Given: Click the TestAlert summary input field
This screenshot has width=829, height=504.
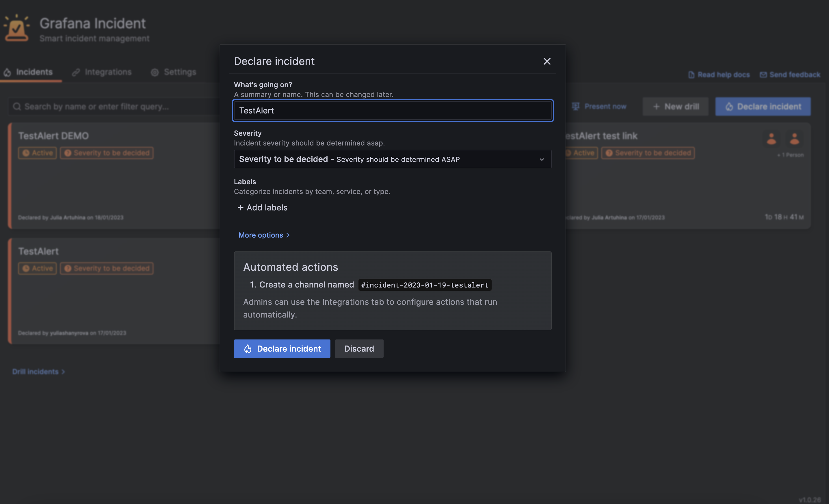Looking at the screenshot, I should (392, 110).
